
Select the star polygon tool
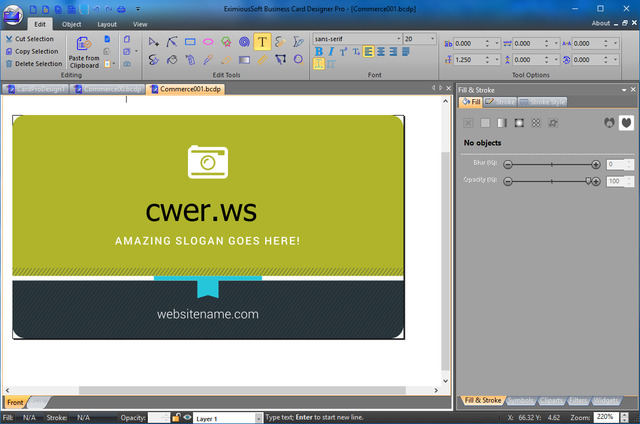tap(226, 42)
